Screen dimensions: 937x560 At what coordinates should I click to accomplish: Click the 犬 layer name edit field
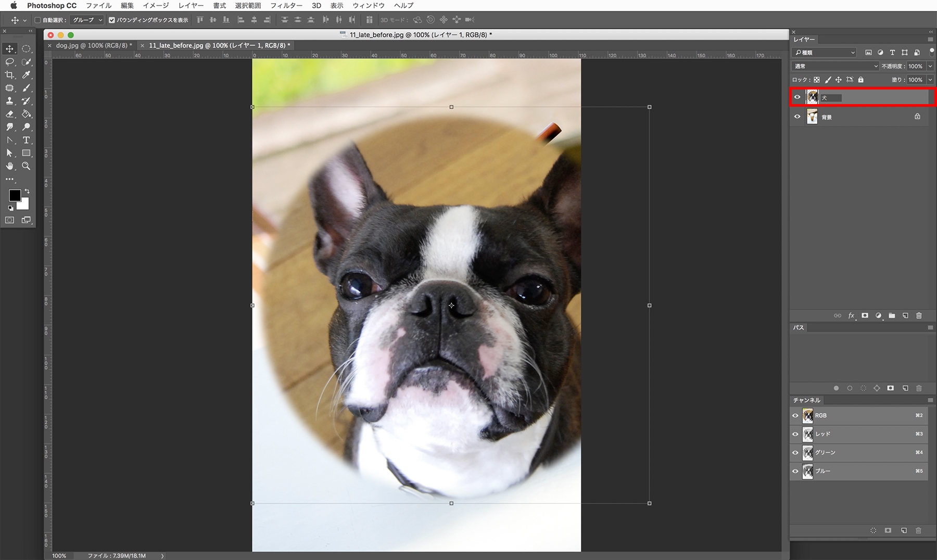[831, 98]
